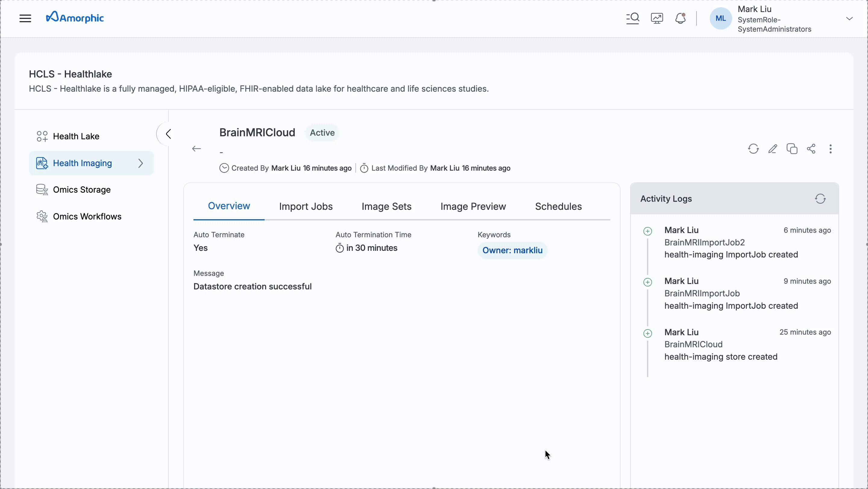Open the notifications bell

point(680,18)
